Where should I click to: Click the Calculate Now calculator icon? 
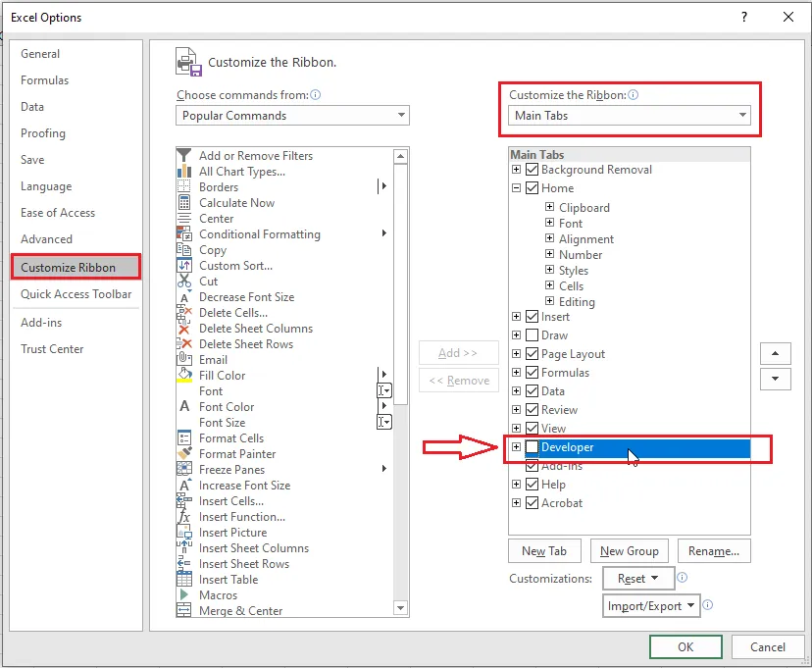[183, 202]
